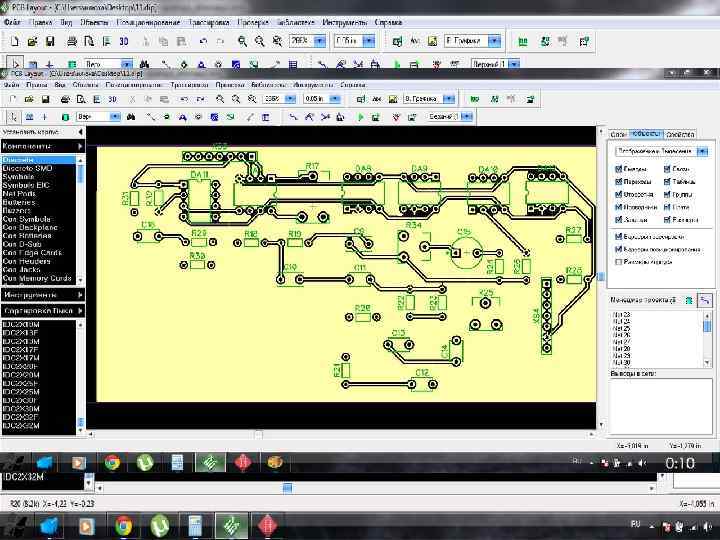Viewport: 720px width, 540px height.
Task: Toggle the Отверстия checkbox
Action: point(618,194)
